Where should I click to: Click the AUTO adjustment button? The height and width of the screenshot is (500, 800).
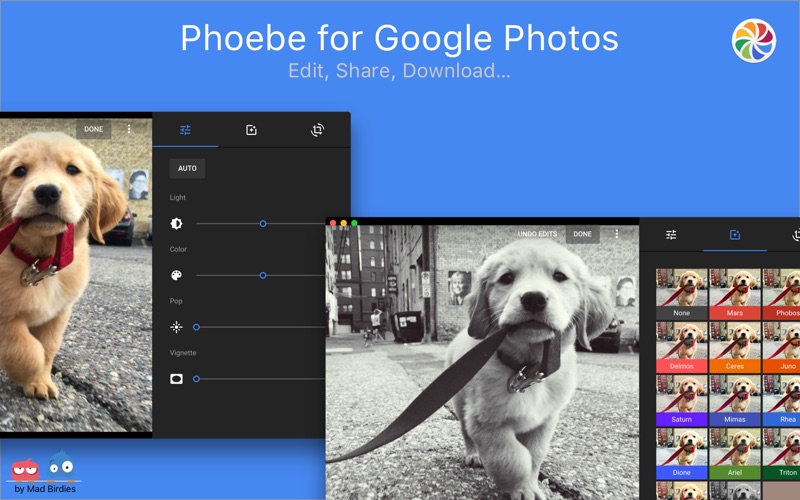coord(187,168)
